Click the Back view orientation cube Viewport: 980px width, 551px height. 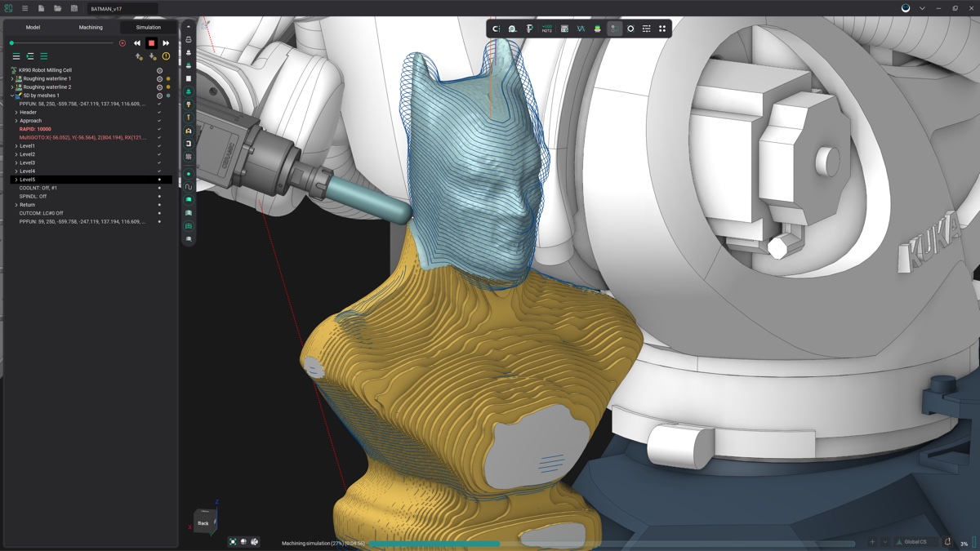pyautogui.click(x=203, y=522)
